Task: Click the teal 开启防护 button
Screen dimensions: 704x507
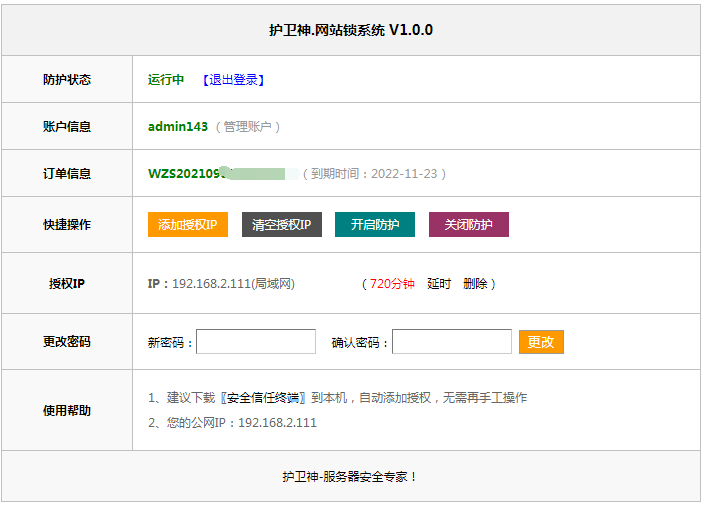Action: coord(375,225)
